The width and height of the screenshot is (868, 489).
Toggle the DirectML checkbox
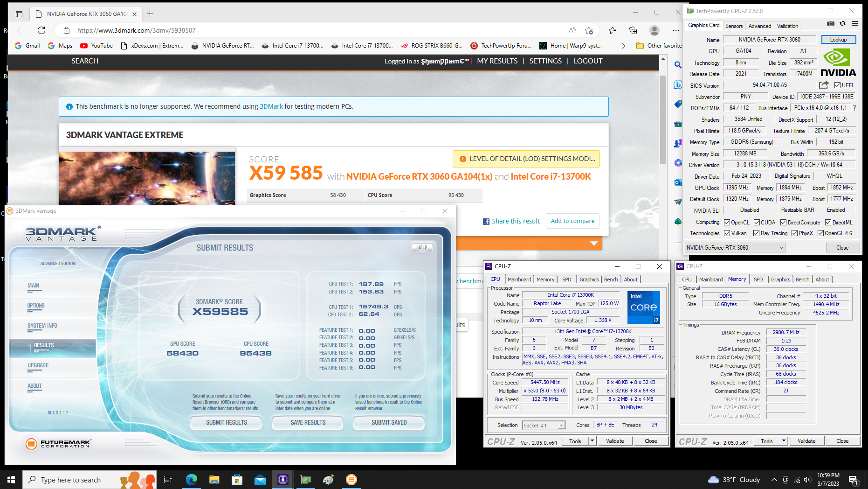(828, 223)
